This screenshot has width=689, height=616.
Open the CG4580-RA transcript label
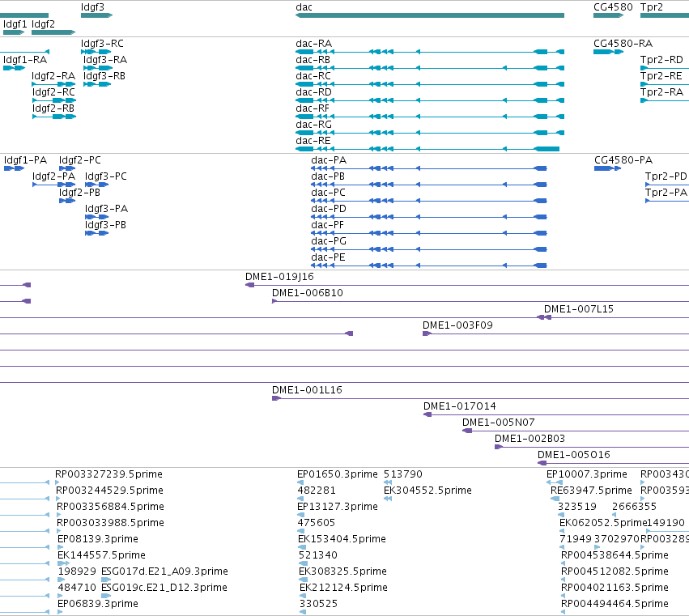click(623, 44)
